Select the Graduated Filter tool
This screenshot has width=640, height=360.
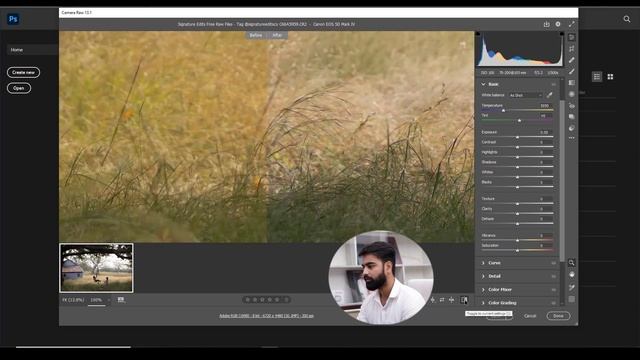[x=571, y=83]
